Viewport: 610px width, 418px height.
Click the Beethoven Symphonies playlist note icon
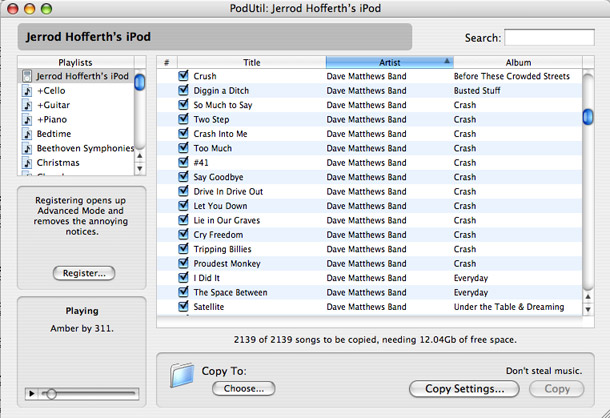[x=27, y=148]
